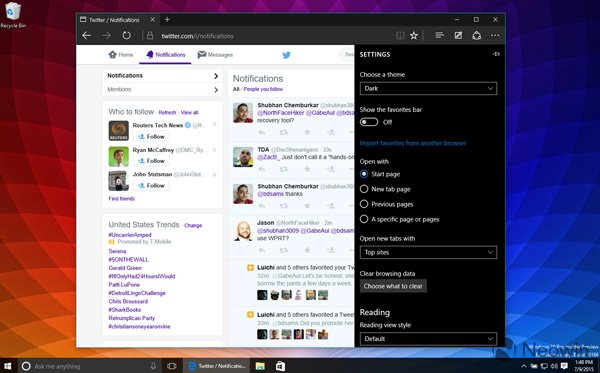Follow Ryan McCaffrey
The height and width of the screenshot is (373, 600).
(152, 161)
